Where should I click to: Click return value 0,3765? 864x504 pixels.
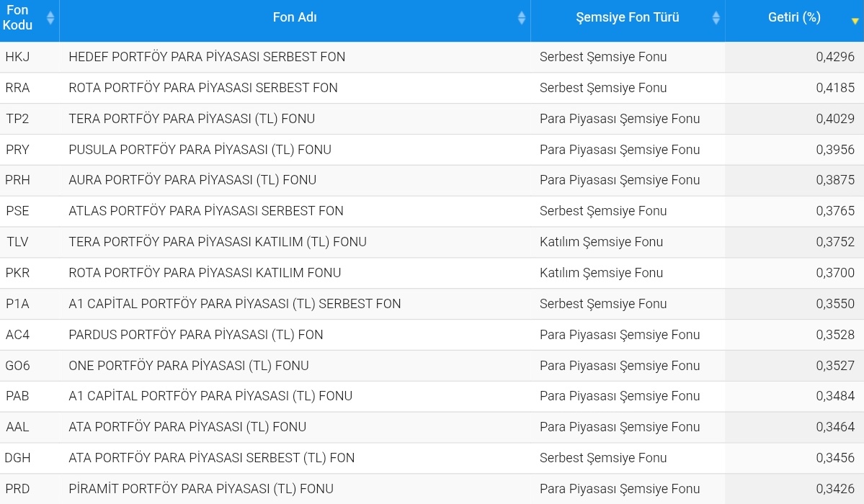[x=835, y=210]
